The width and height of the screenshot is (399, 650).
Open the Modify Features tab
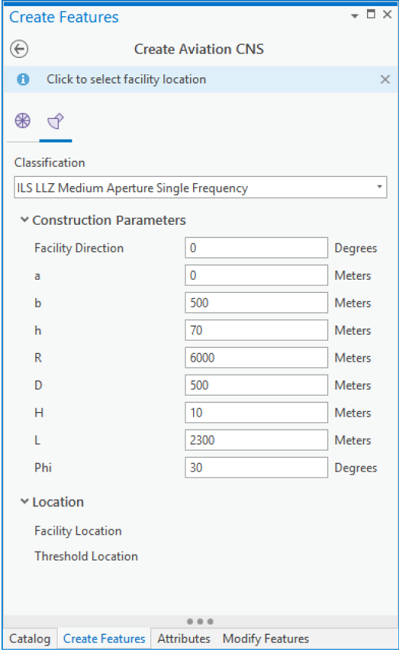266,638
